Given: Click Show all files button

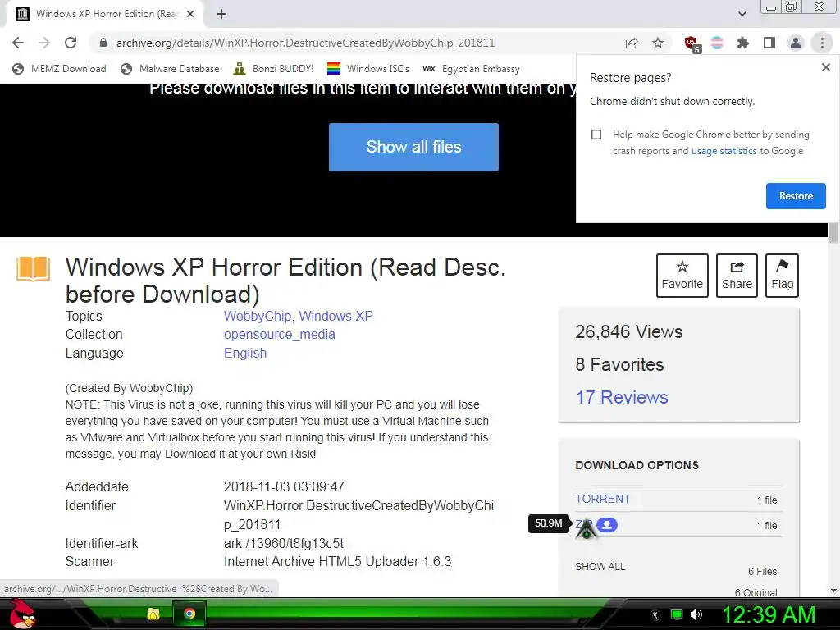Looking at the screenshot, I should point(413,148).
